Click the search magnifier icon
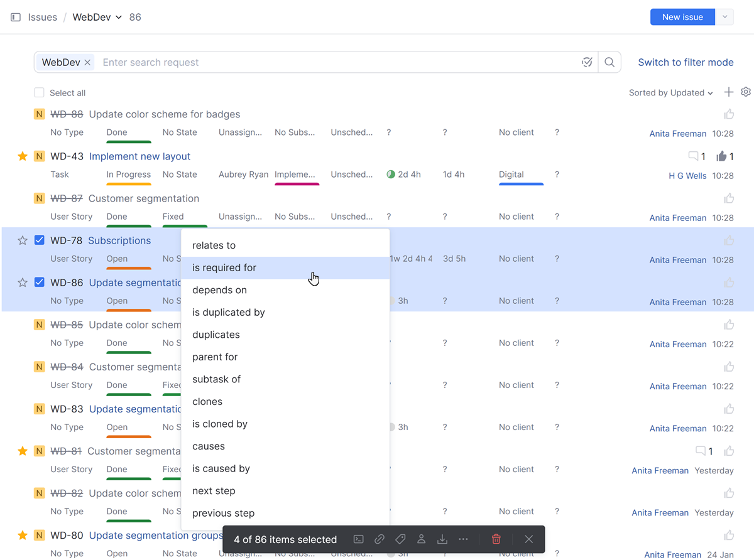Viewport: 754px width, 560px height. click(x=609, y=62)
